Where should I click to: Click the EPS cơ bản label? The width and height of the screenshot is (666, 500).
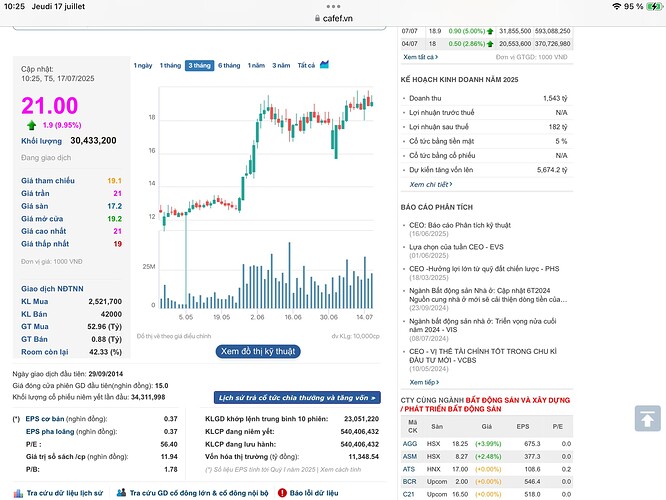tap(45, 419)
